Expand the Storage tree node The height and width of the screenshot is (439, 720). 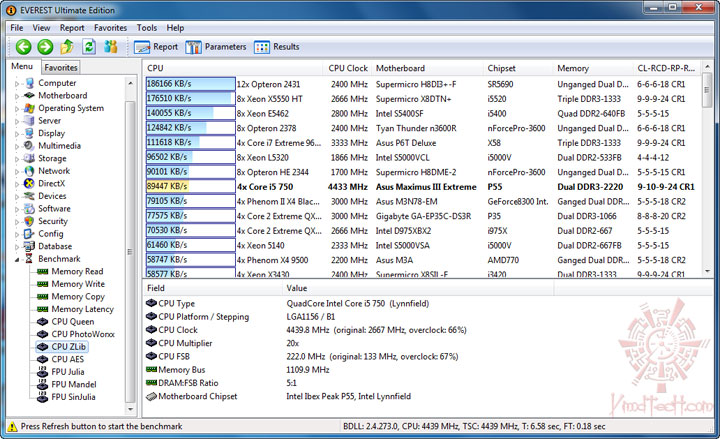click(17, 159)
